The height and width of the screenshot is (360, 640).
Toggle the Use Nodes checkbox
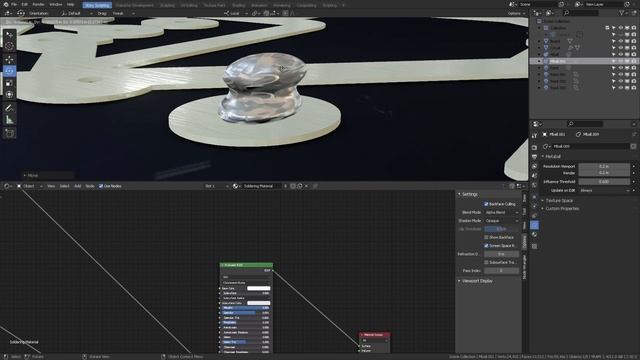(101, 186)
